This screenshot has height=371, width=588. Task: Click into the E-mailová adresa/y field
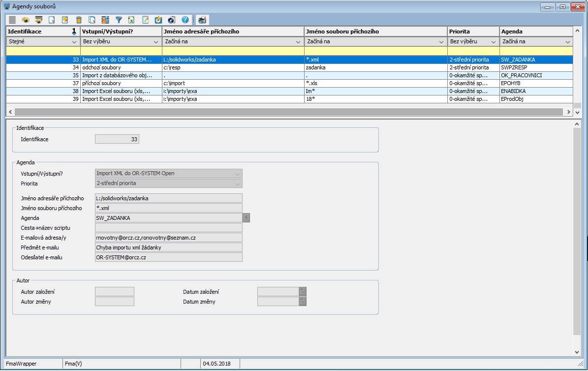pyautogui.click(x=168, y=238)
